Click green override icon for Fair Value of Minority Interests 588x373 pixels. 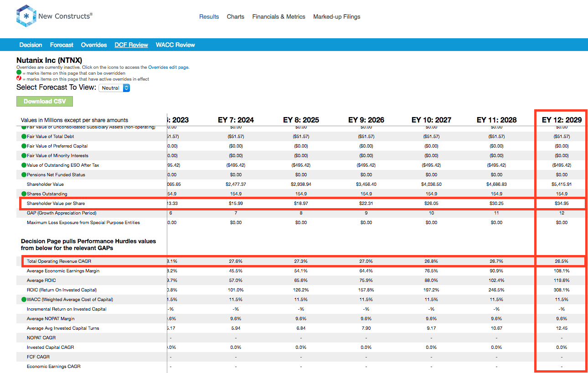pos(24,156)
